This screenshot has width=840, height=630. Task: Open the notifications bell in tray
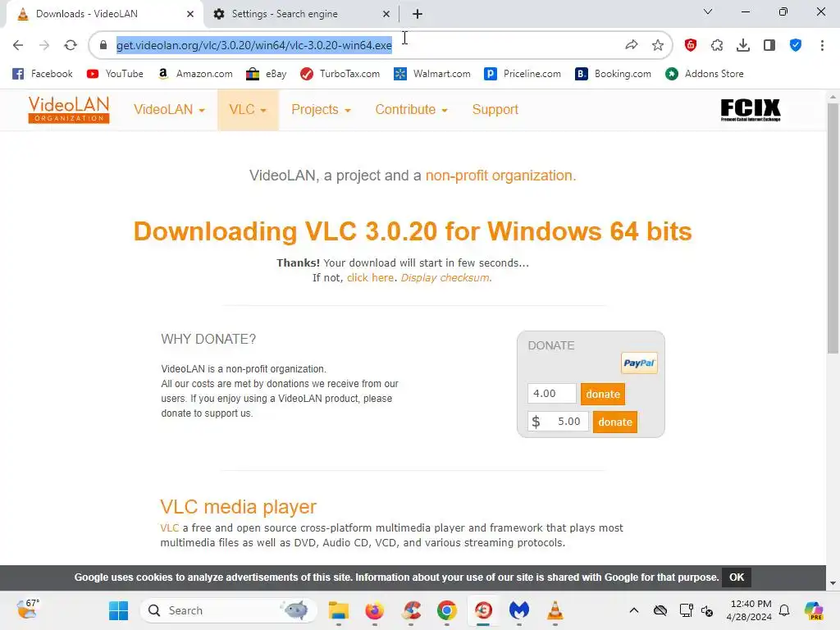[784, 610]
